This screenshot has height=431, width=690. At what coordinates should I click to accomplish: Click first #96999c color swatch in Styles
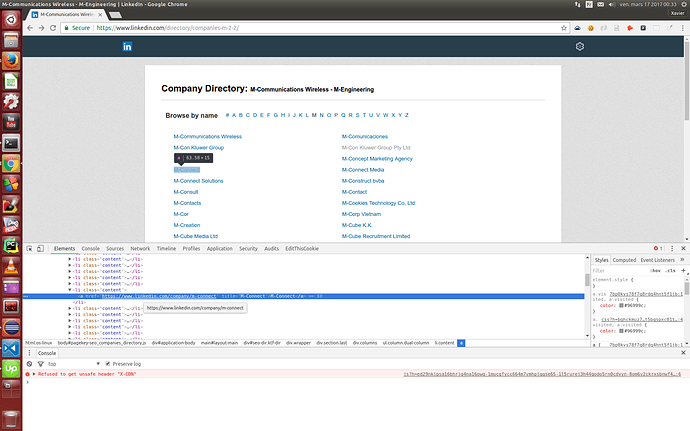(621, 305)
